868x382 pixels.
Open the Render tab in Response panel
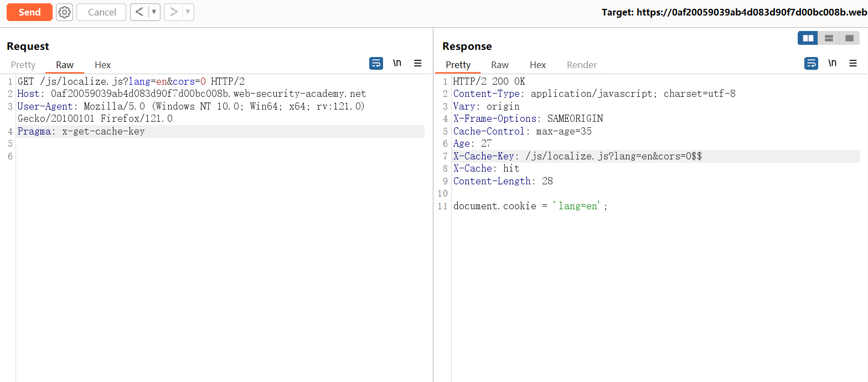[x=581, y=65]
